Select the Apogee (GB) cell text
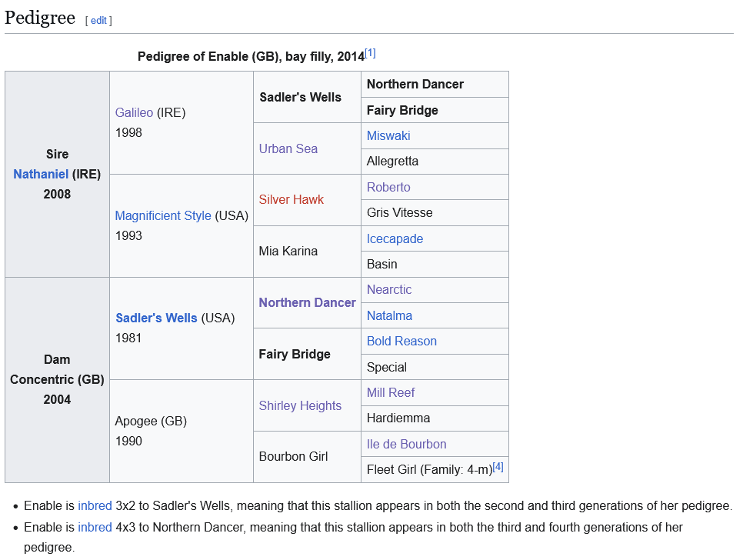Screen dimensions: 743x560 [151, 421]
